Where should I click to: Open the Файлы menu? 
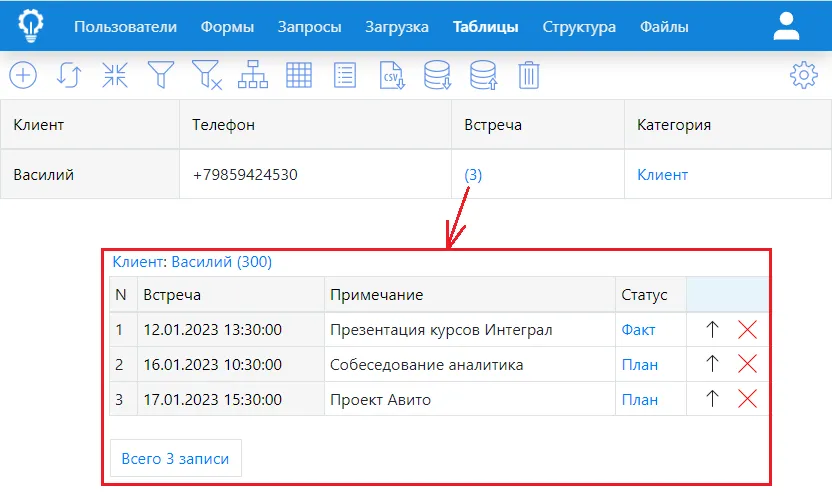(x=664, y=27)
